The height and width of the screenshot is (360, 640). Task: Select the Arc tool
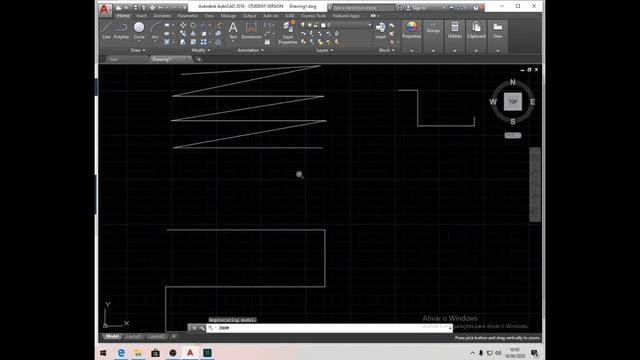[155, 31]
